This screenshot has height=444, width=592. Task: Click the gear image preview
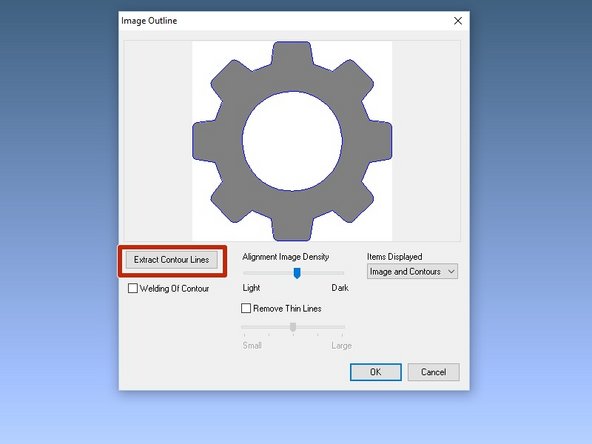click(x=292, y=141)
